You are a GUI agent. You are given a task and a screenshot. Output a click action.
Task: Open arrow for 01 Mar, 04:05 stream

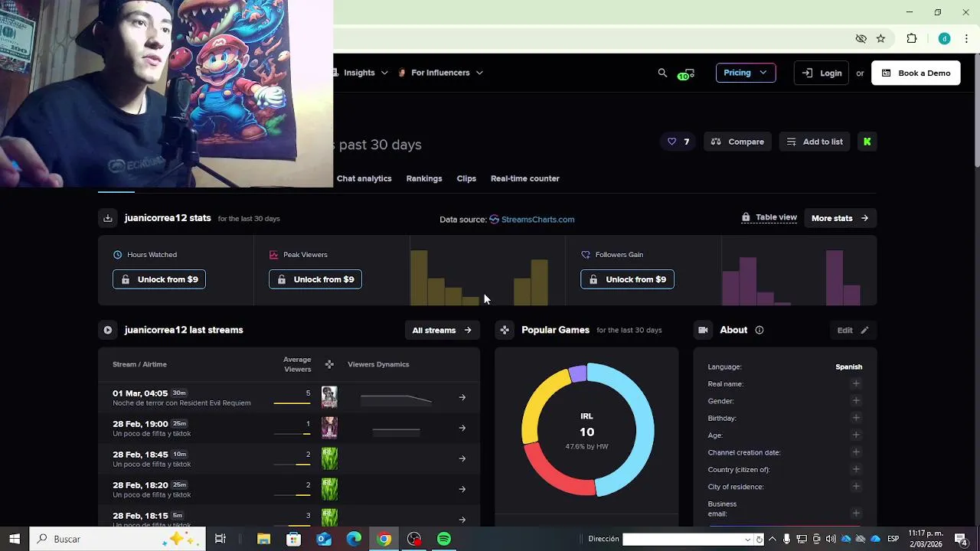pyautogui.click(x=462, y=397)
